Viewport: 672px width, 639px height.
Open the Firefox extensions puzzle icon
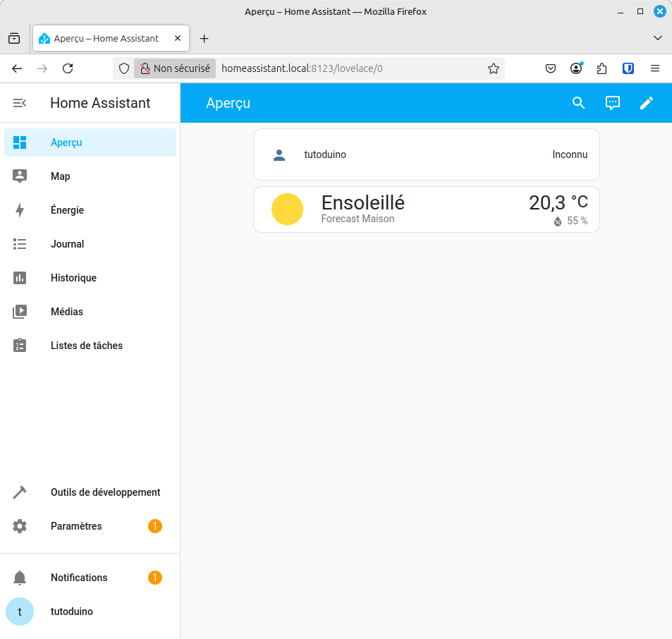(601, 68)
